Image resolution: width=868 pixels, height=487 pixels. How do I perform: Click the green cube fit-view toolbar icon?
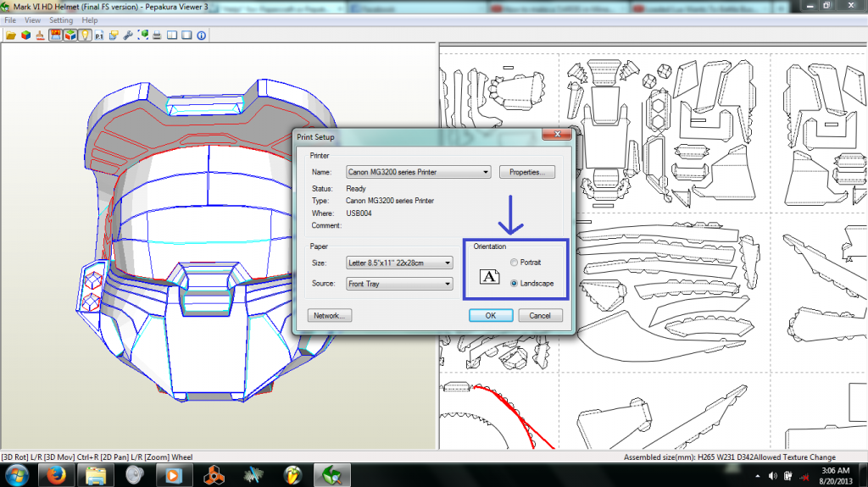coord(142,36)
